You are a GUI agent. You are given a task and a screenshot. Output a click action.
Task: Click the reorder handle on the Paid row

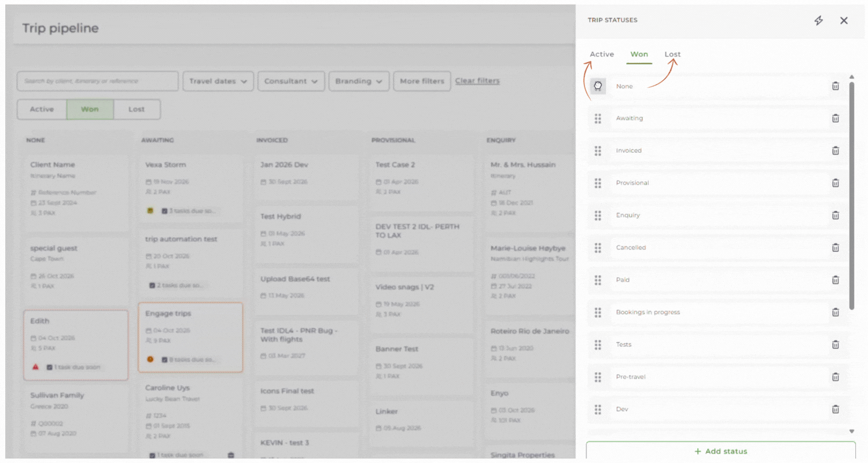pyautogui.click(x=598, y=280)
